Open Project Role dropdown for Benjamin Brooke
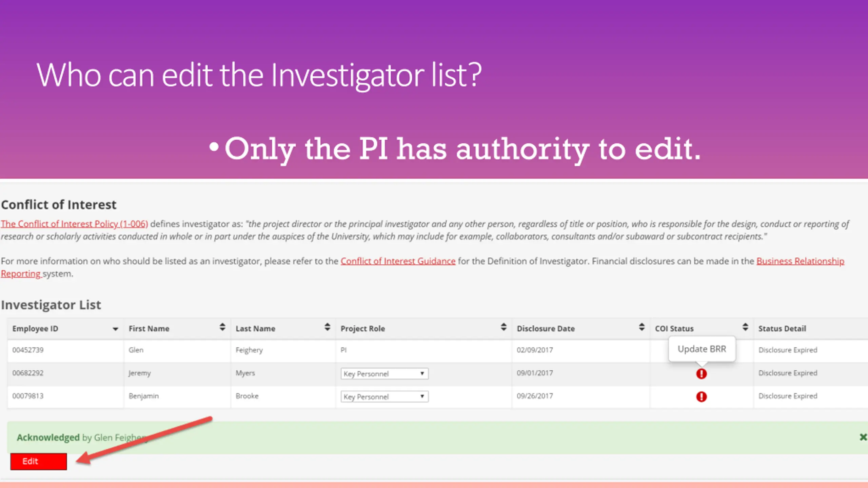868x488 pixels. (x=384, y=396)
